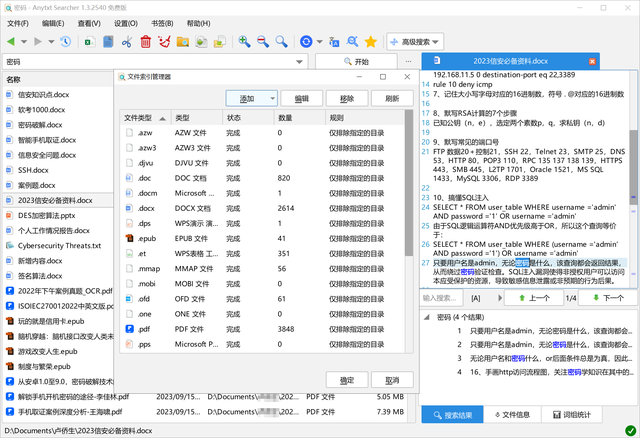Open the 书签(B) menu
The height and width of the screenshot is (438, 640).
coord(162,23)
